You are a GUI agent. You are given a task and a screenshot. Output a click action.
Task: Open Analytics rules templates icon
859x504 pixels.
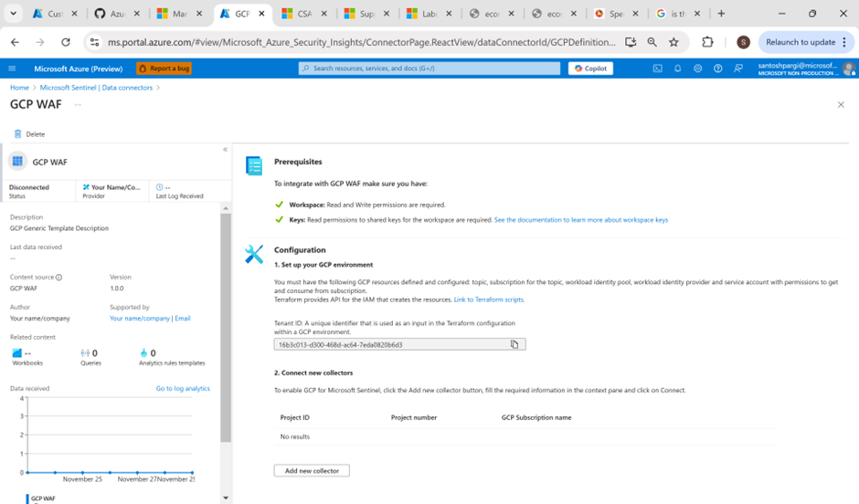tap(143, 353)
